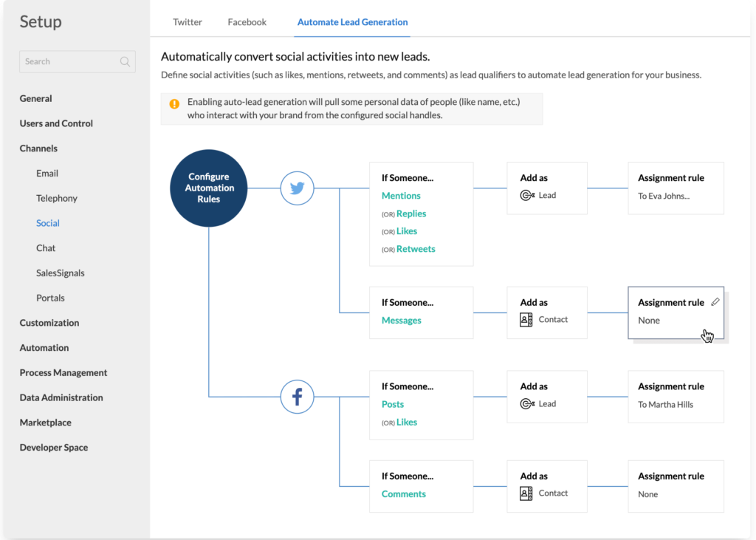The height and width of the screenshot is (540, 756).
Task: Focus the Setup search field
Action: coord(70,62)
